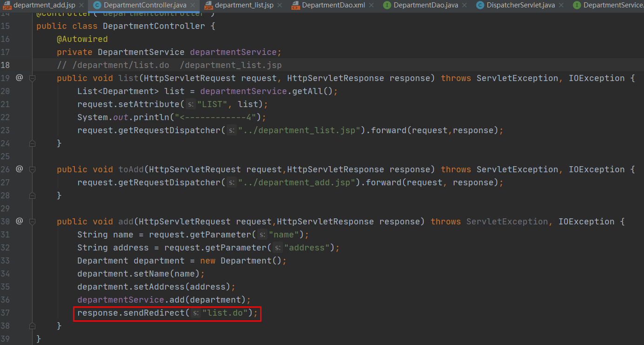This screenshot has width=644, height=345.
Task: Click the @ gutter icon on line 30
Action: [x=19, y=221]
